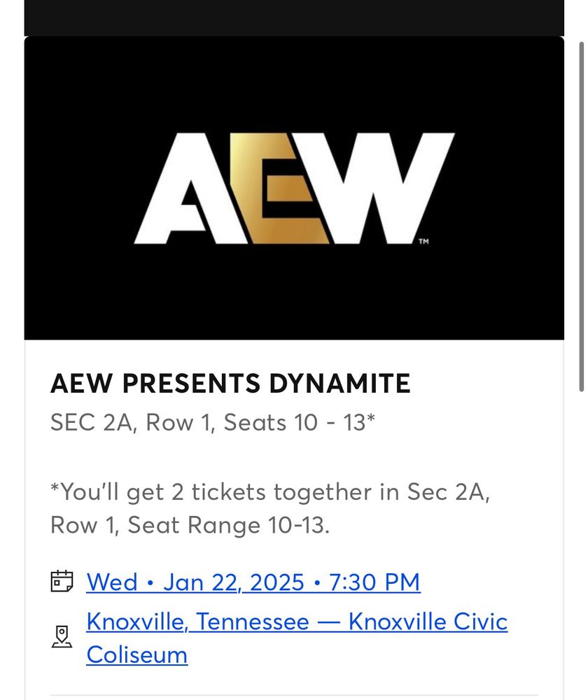
Task: Click the 2 tickets together note
Action: point(270,492)
